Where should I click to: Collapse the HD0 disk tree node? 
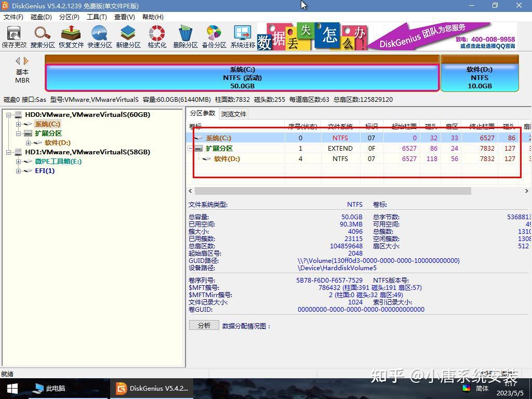coord(9,115)
